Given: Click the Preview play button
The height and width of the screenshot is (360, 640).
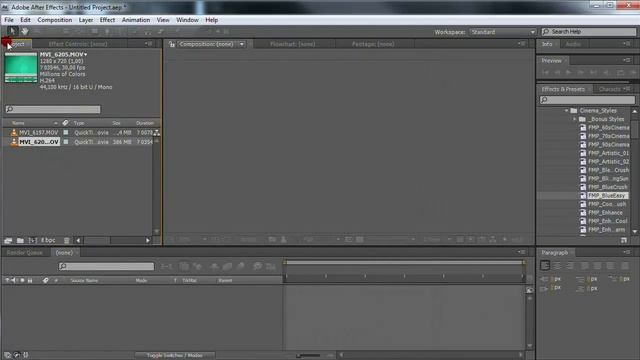Looking at the screenshot, I should (569, 72).
